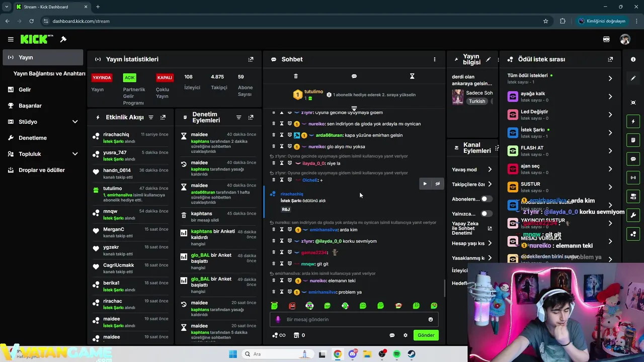Delete nureiko's 'glo alıyo mu yoksa' message
This screenshot has width=644, height=362.
[274, 146]
